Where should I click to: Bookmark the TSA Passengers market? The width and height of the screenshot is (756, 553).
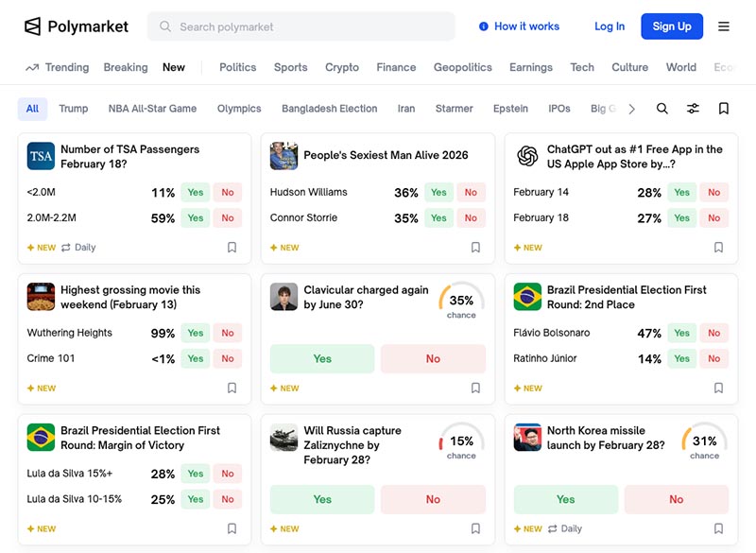[x=232, y=248]
